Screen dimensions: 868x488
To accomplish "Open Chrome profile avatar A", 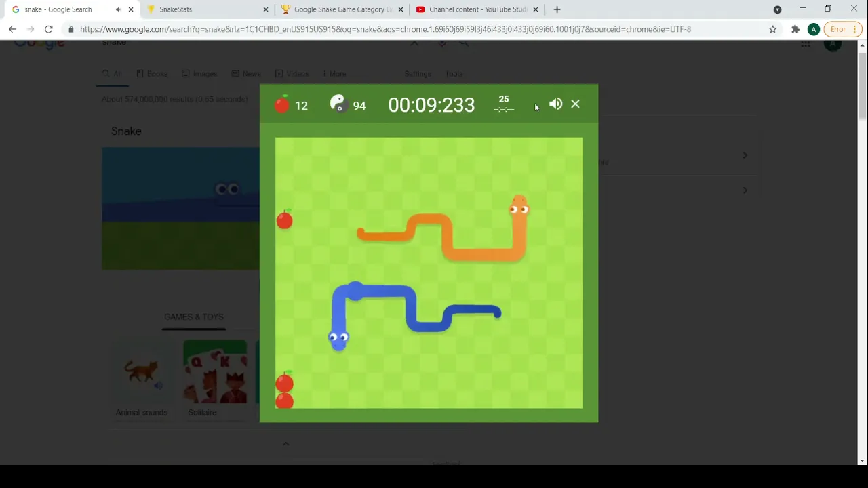I will (814, 29).
